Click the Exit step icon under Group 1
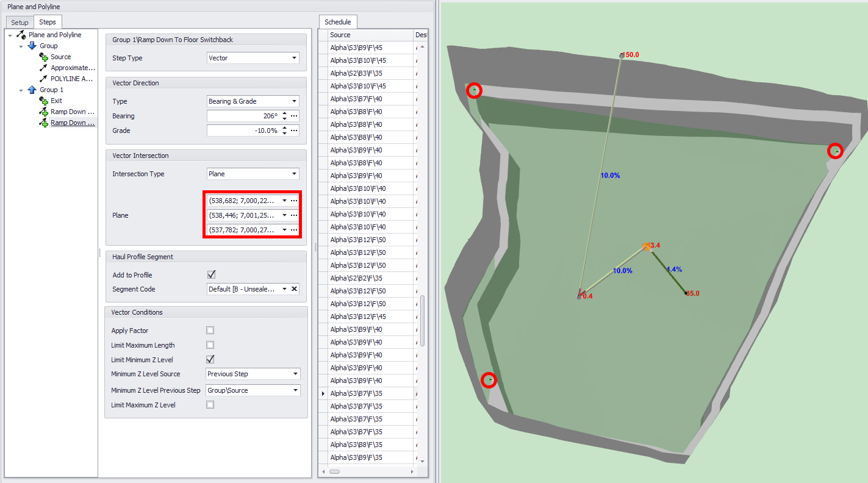The width and height of the screenshot is (868, 483). [43, 101]
